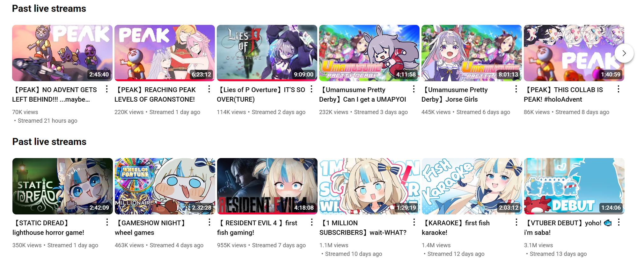The width and height of the screenshot is (644, 260).
Task: Open the Wheel of Fortune gameshow thumbnail
Action: pos(165,186)
